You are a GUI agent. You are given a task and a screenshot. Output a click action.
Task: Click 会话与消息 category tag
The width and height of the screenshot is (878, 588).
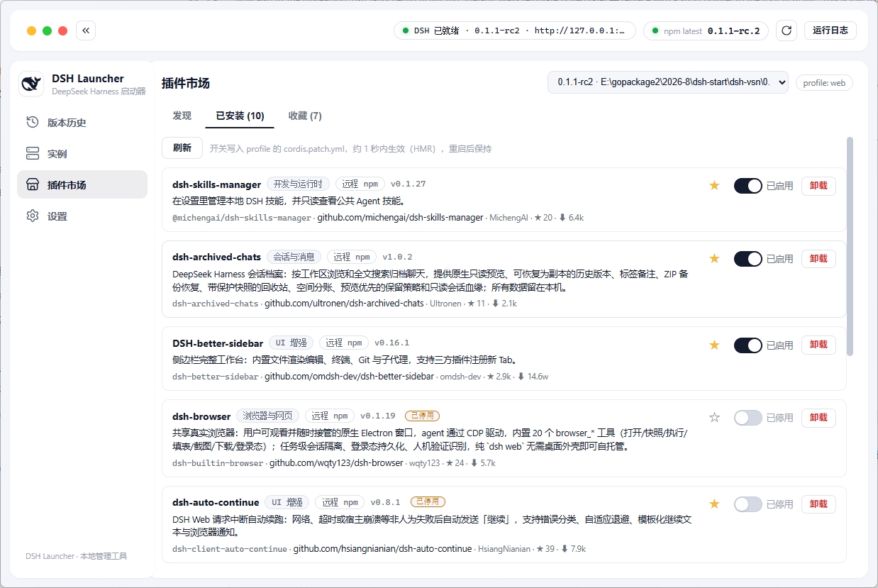click(x=294, y=257)
